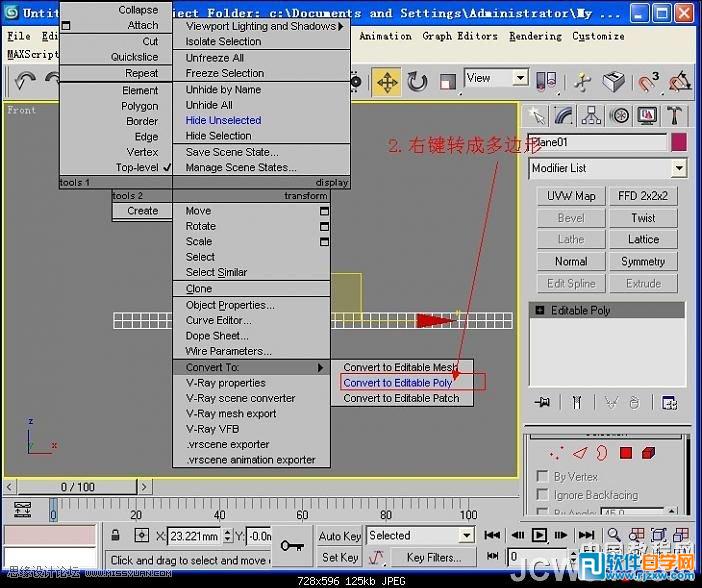Tick the Ignore Backfacing checkbox
Screen dimensions: 702x588
pos(543,495)
